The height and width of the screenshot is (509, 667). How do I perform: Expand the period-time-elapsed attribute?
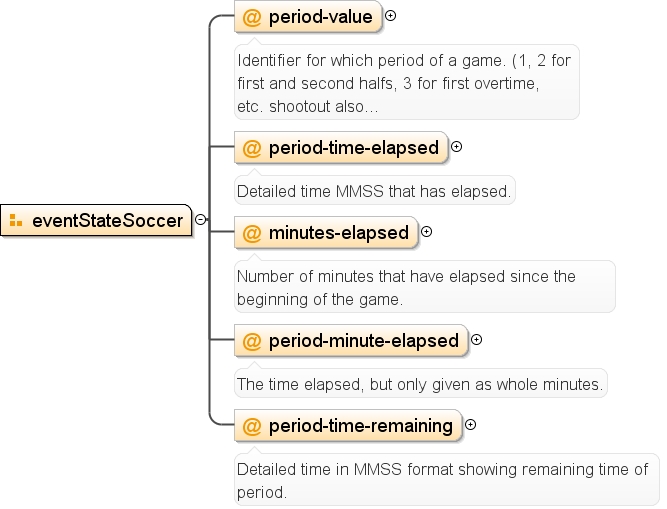point(456,147)
